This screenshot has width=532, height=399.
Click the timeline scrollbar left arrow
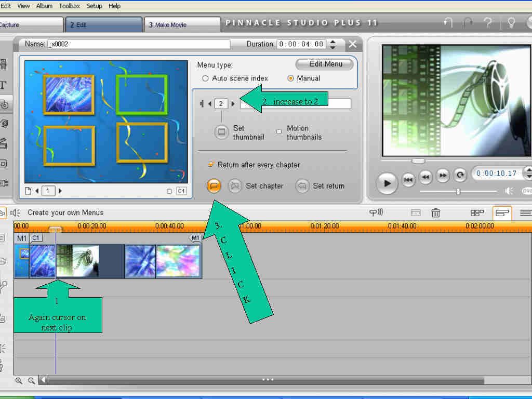43,380
